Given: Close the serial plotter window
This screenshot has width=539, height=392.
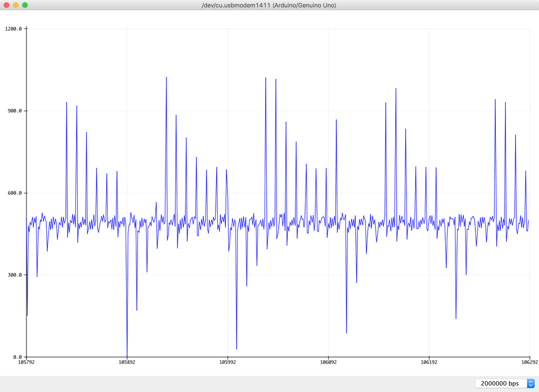Looking at the screenshot, I should [6, 5].
